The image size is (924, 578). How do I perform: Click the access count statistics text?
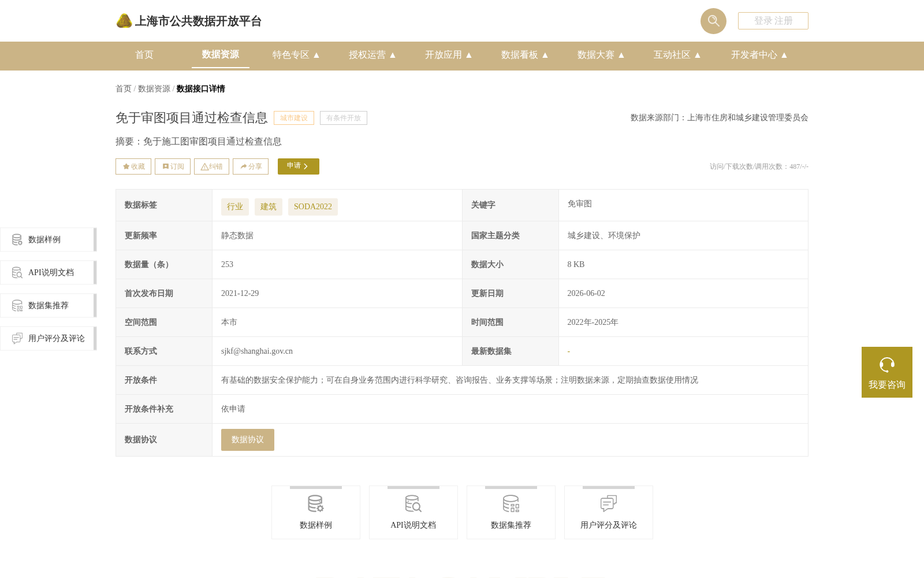pyautogui.click(x=759, y=166)
